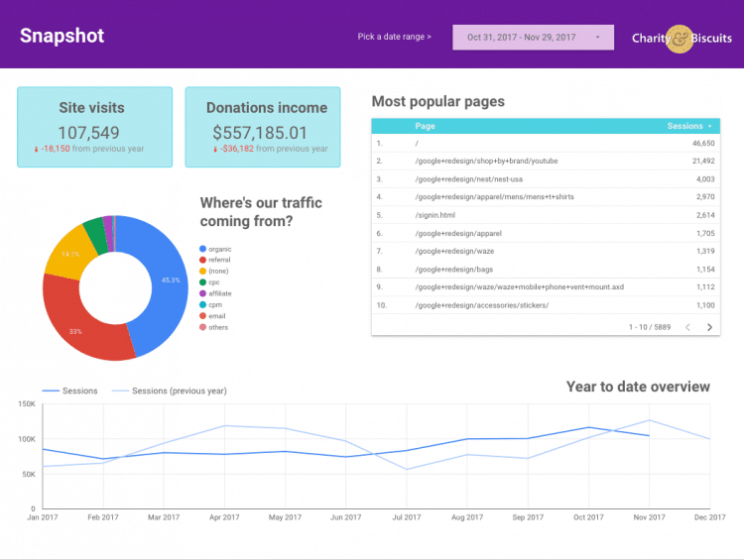Click the cpc legend color dot
744x560 pixels.
pos(202,282)
